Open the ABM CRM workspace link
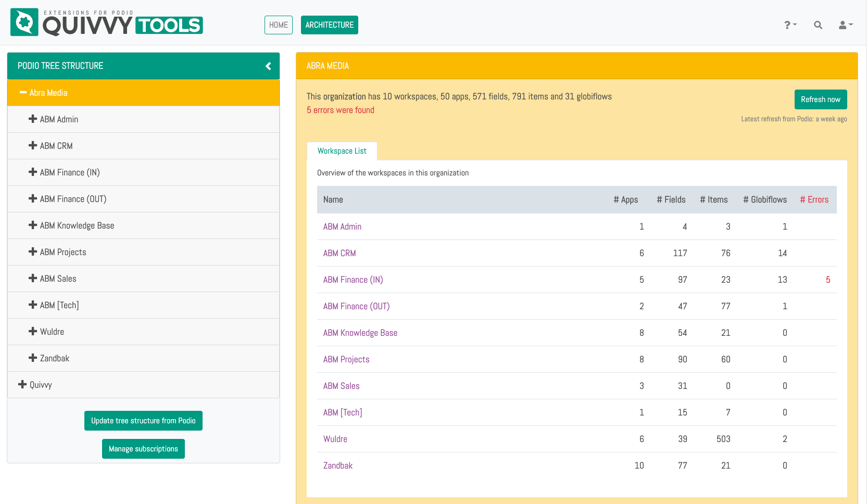Screen dimensions: 867x504 [x=340, y=253]
